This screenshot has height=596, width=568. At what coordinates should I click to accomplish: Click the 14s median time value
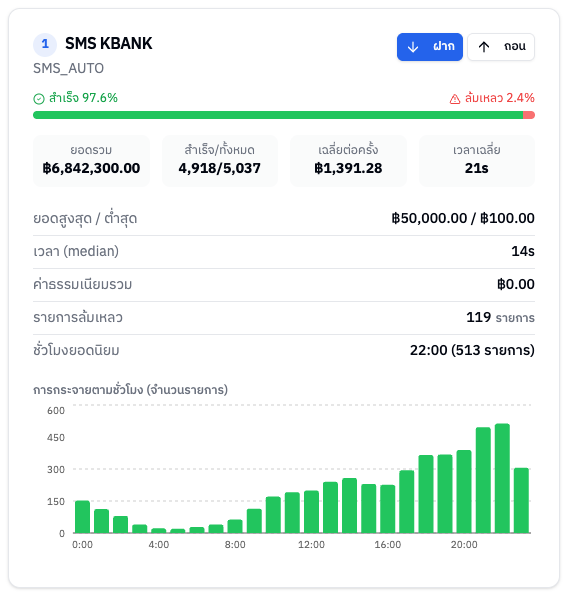[523, 251]
